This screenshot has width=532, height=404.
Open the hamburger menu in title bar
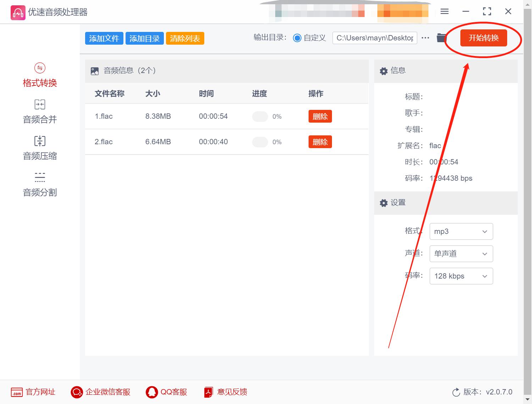click(x=444, y=11)
